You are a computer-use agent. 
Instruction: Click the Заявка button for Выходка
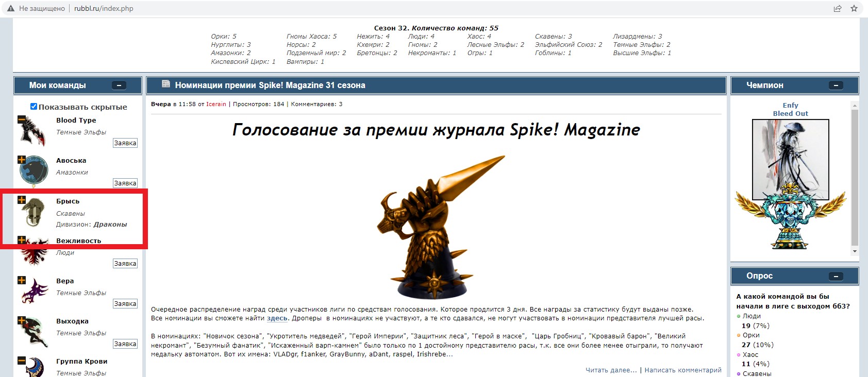[x=125, y=344]
